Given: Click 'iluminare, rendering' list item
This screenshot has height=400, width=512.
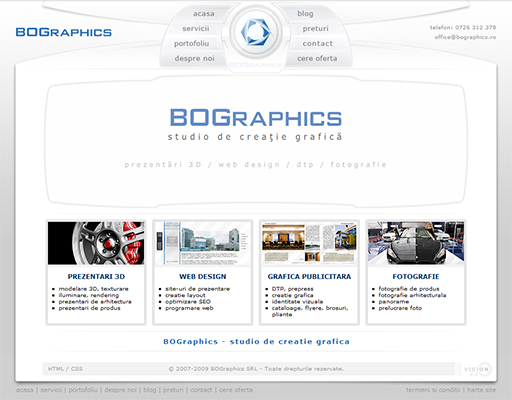Looking at the screenshot, I should point(89,295).
